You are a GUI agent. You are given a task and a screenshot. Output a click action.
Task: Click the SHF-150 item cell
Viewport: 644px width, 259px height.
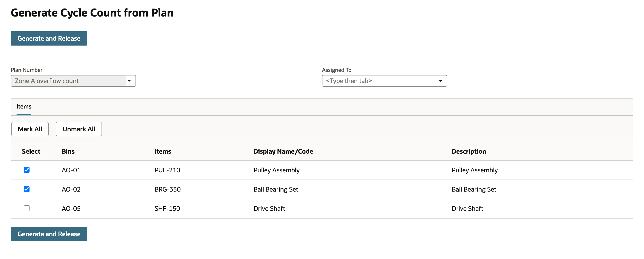(167, 209)
